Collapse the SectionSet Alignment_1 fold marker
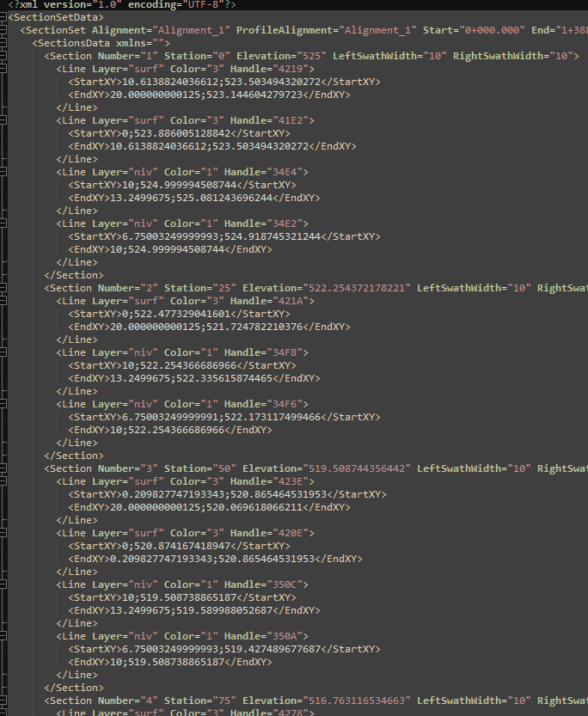The height and width of the screenshot is (716, 588). point(4,30)
